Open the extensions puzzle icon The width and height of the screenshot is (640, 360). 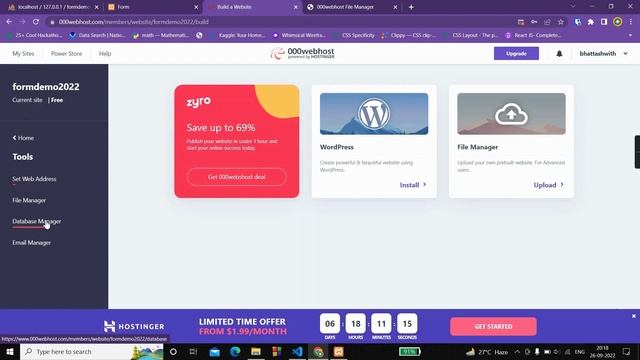[x=591, y=22]
